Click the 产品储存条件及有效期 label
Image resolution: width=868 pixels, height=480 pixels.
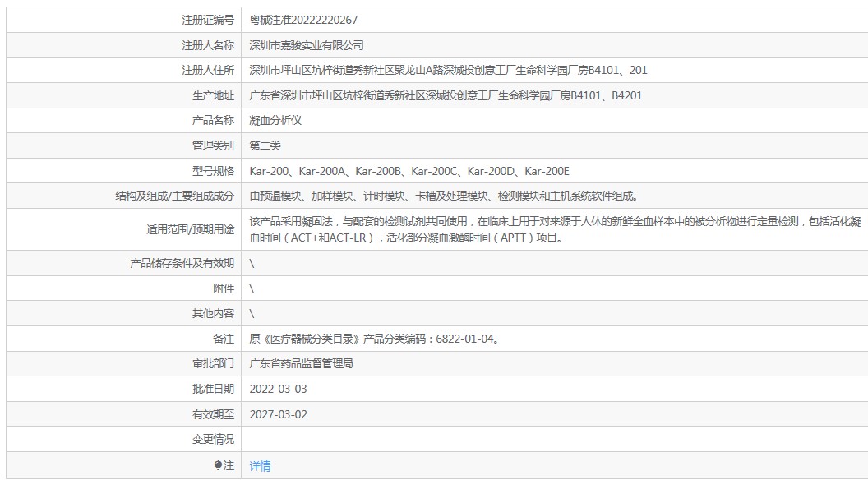[x=182, y=264]
